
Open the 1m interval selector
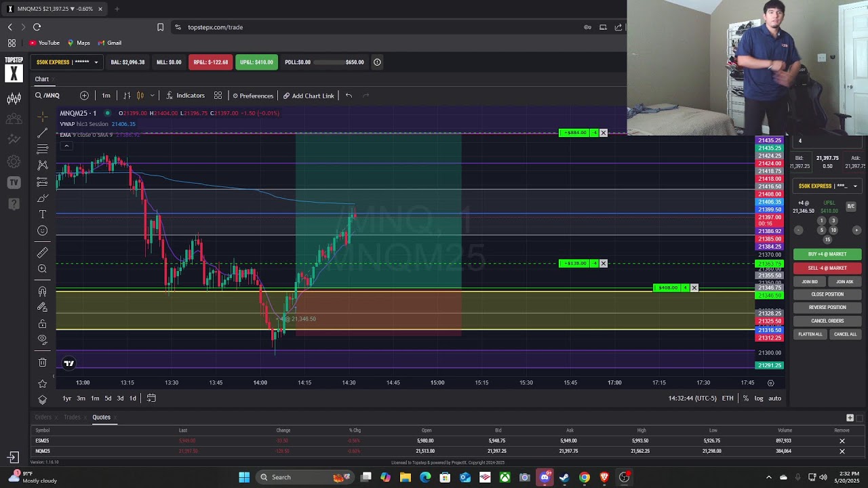click(x=106, y=96)
